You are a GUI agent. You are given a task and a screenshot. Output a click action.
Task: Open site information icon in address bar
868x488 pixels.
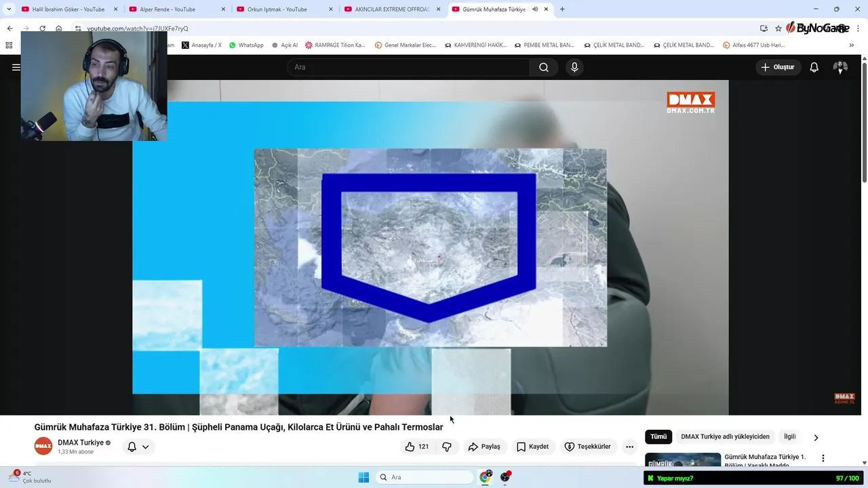[x=78, y=28]
